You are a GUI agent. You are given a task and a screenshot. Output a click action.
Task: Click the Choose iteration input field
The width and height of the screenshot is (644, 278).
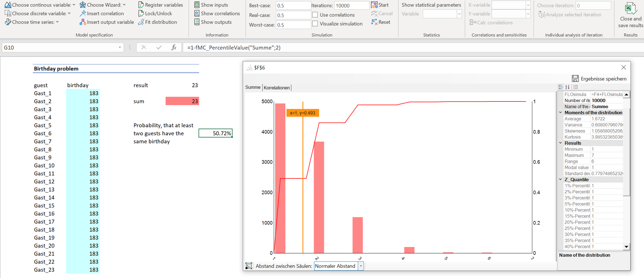pos(593,5)
